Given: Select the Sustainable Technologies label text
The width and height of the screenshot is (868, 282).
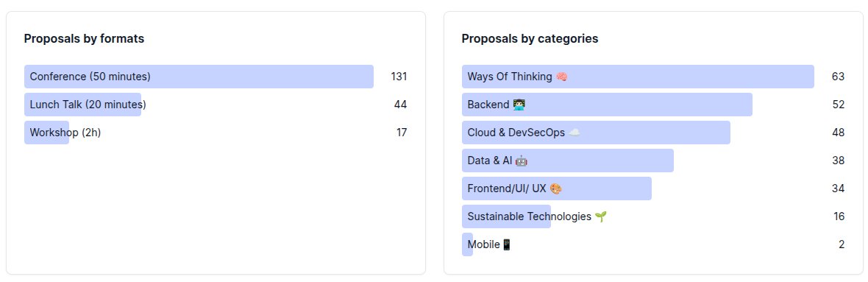Looking at the screenshot, I should coord(529,216).
